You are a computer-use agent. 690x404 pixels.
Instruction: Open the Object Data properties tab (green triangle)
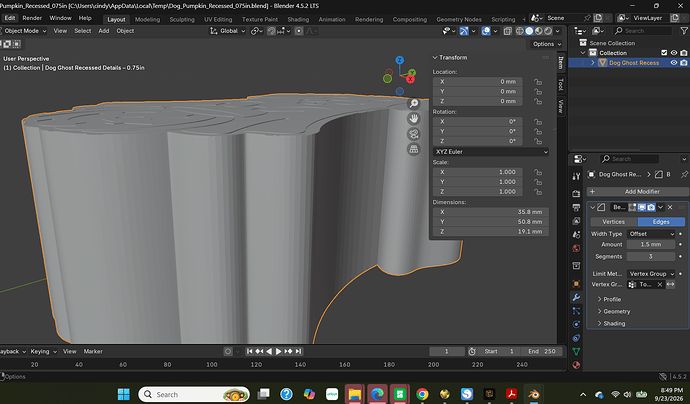point(576,351)
